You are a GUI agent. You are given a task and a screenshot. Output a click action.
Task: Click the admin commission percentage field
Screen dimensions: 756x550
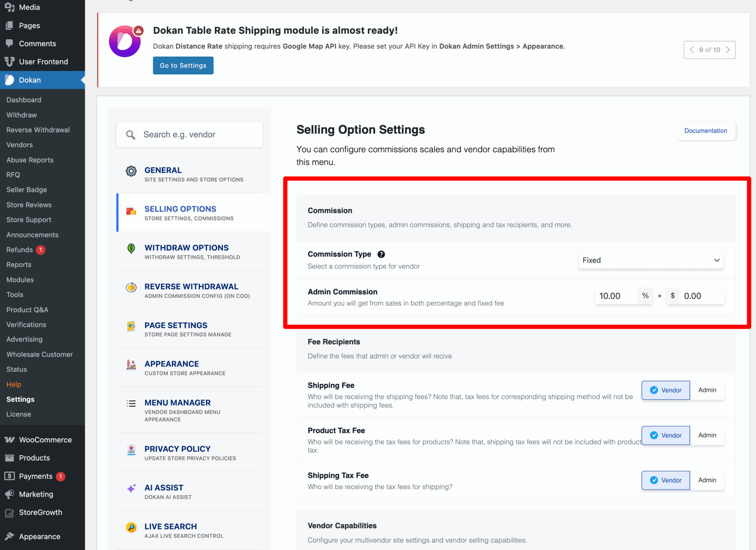point(616,296)
